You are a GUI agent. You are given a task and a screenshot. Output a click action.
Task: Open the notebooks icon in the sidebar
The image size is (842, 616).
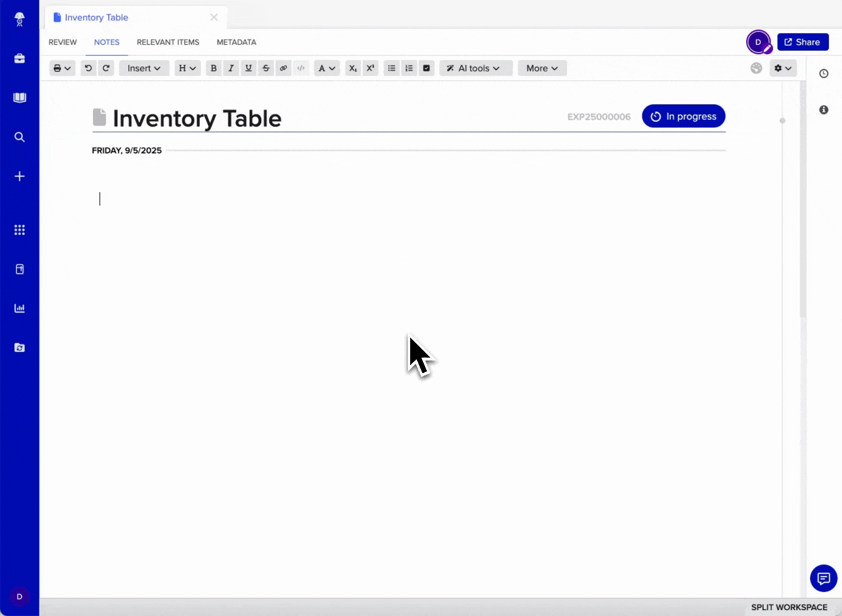click(19, 98)
